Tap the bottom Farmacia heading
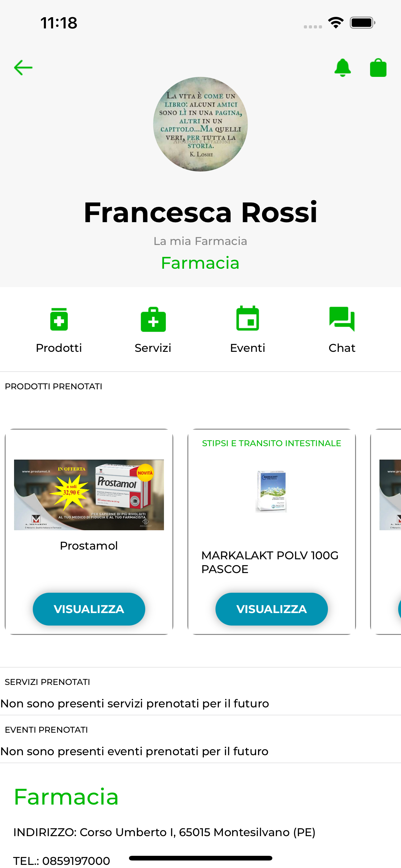The height and width of the screenshot is (868, 401). pos(66,797)
